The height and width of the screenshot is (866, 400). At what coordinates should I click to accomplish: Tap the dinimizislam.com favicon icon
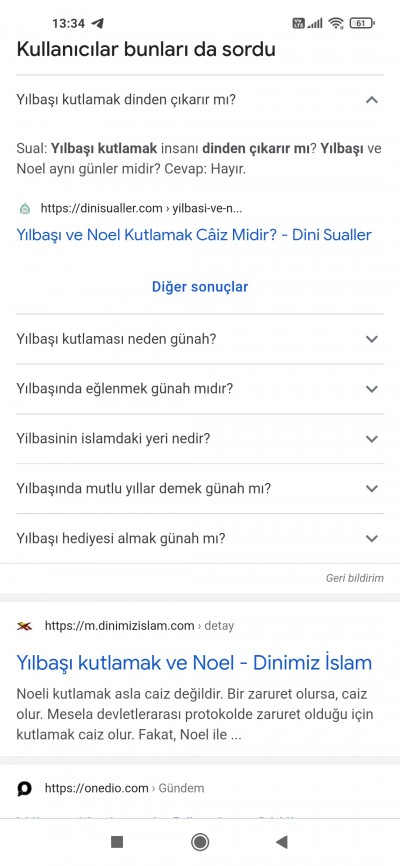click(24, 626)
